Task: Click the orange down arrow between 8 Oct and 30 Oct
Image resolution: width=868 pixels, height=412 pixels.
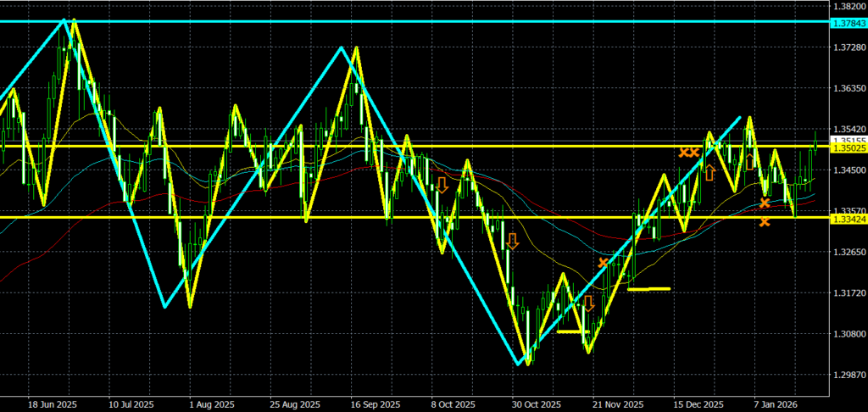Action: click(511, 241)
